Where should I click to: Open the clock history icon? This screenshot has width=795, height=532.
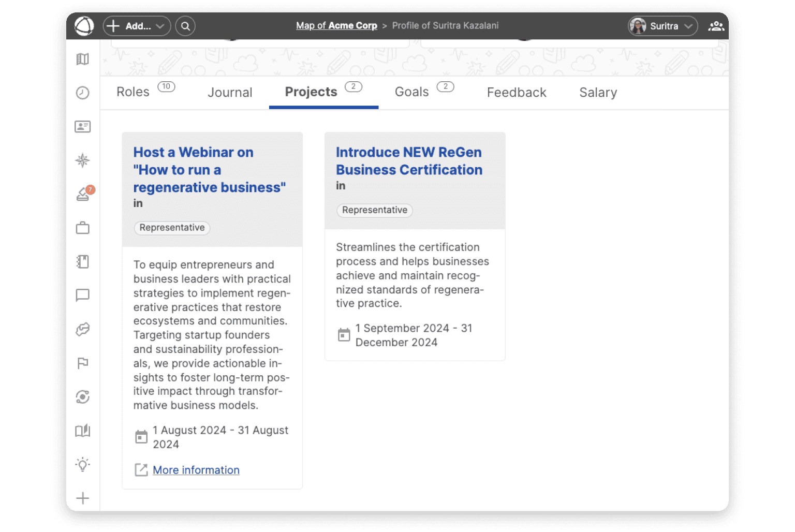click(x=83, y=93)
